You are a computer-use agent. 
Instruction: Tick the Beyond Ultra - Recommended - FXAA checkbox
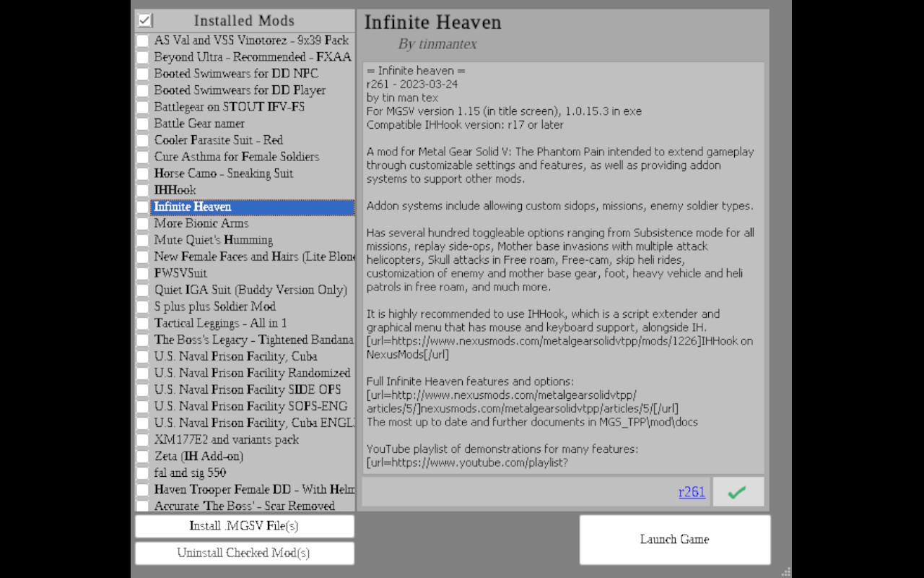click(142, 57)
